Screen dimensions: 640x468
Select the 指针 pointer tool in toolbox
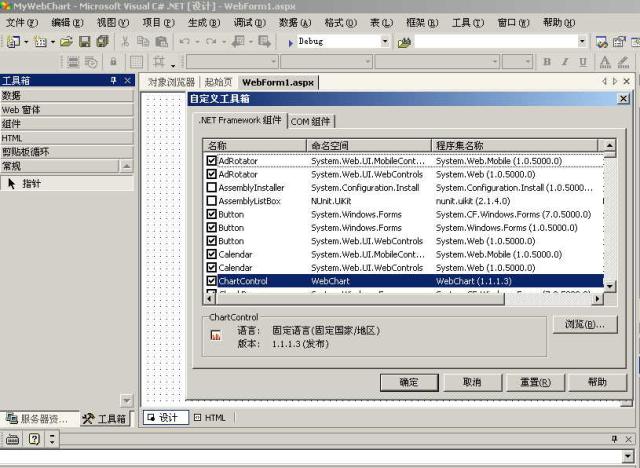tap(67, 184)
